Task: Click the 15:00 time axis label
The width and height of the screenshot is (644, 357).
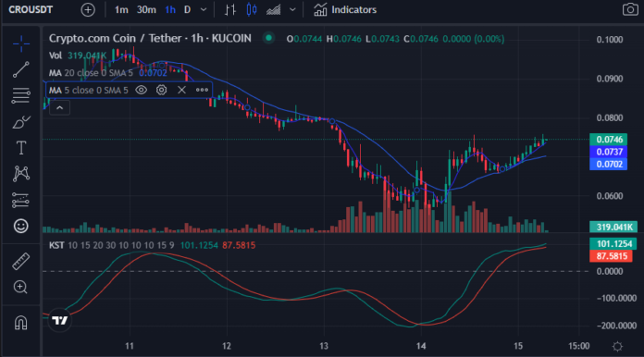Action: pyautogui.click(x=578, y=346)
